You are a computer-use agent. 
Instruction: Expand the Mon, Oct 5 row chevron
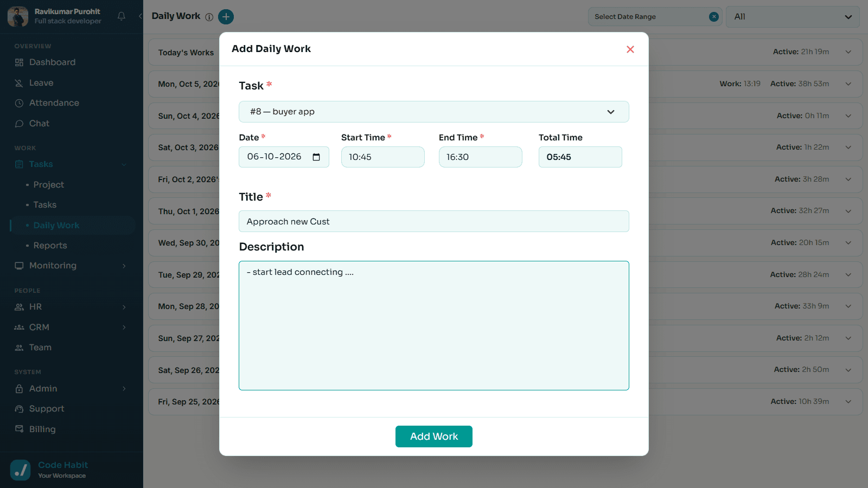(x=848, y=84)
